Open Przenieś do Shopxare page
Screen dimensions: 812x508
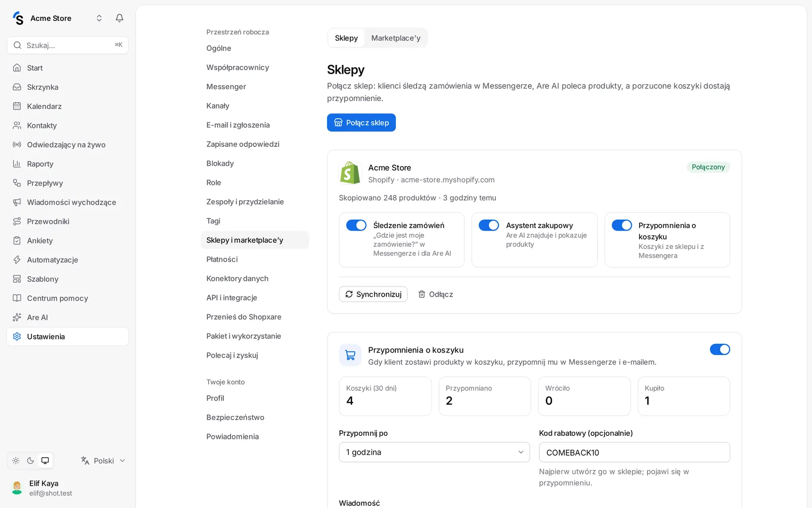(x=254, y=317)
